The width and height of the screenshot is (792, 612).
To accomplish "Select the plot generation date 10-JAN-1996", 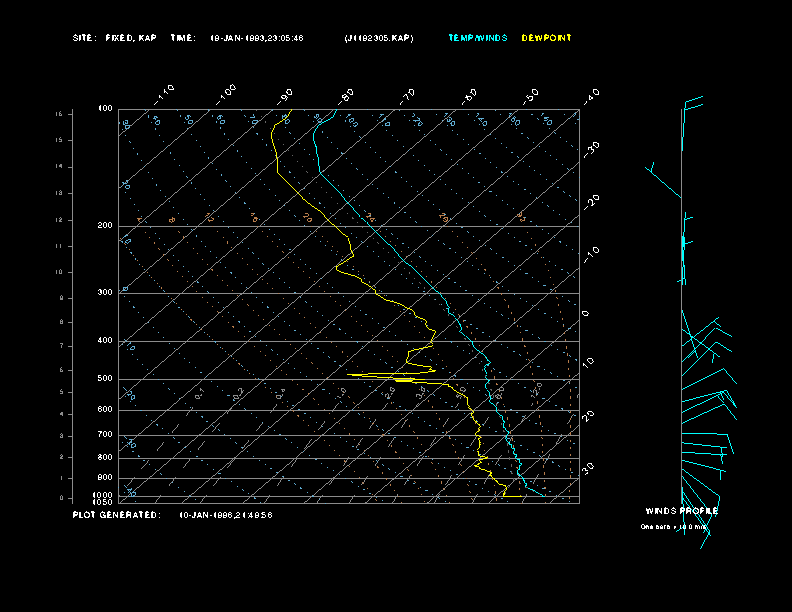I will coord(226,515).
